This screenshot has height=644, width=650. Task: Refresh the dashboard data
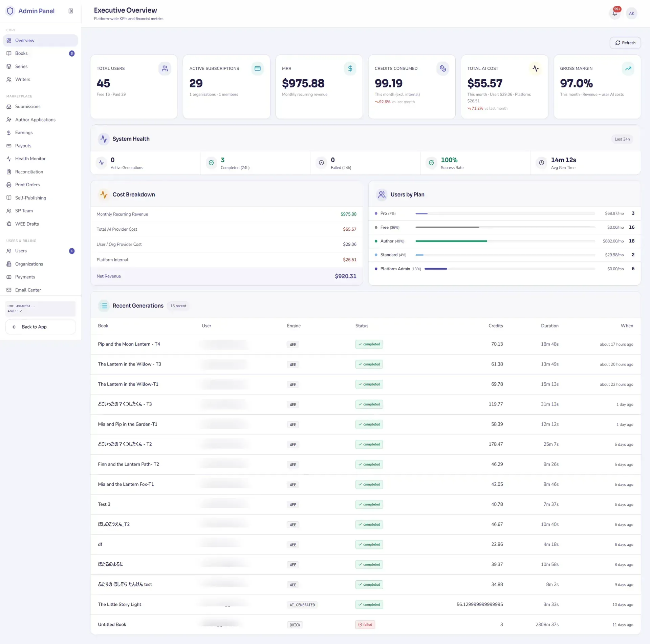click(x=625, y=43)
